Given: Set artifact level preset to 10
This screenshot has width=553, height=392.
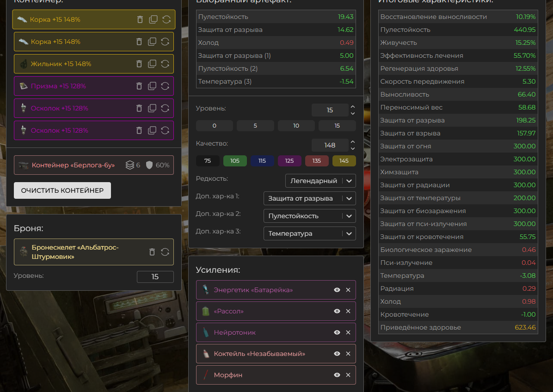Looking at the screenshot, I should pos(296,125).
